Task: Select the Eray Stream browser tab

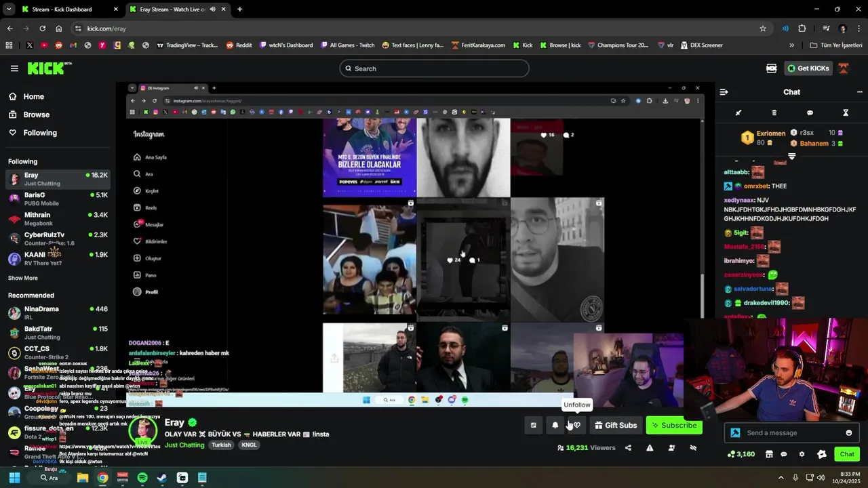Action: tap(178, 9)
